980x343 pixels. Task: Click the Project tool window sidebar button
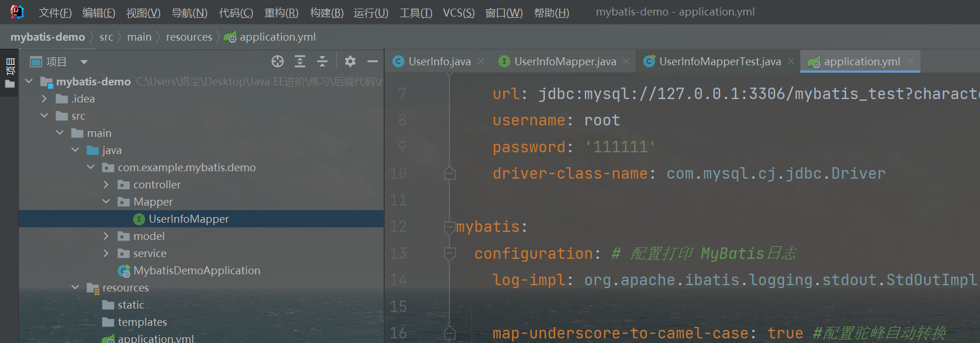(x=10, y=66)
